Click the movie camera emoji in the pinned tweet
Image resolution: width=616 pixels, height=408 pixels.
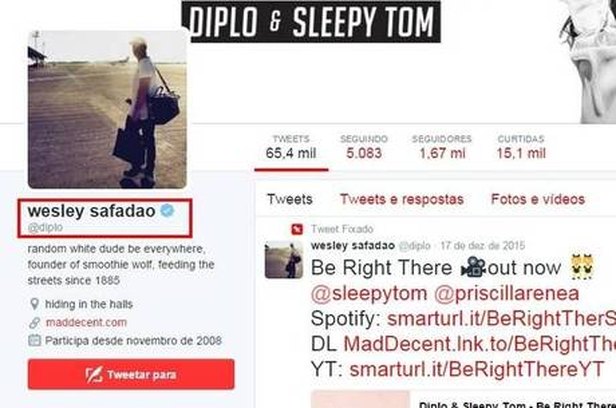click(473, 267)
